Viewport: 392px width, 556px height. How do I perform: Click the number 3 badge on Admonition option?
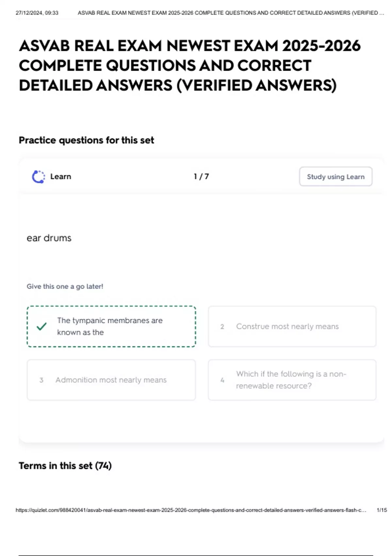click(41, 380)
